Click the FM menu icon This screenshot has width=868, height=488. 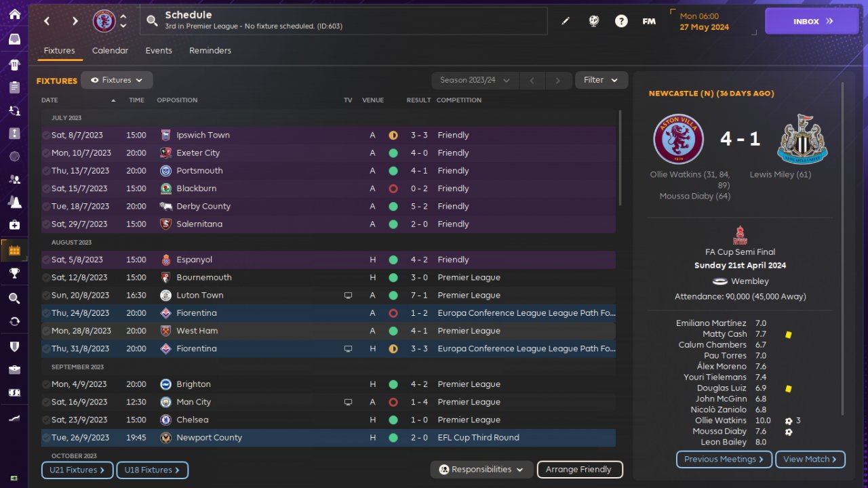[x=649, y=21]
